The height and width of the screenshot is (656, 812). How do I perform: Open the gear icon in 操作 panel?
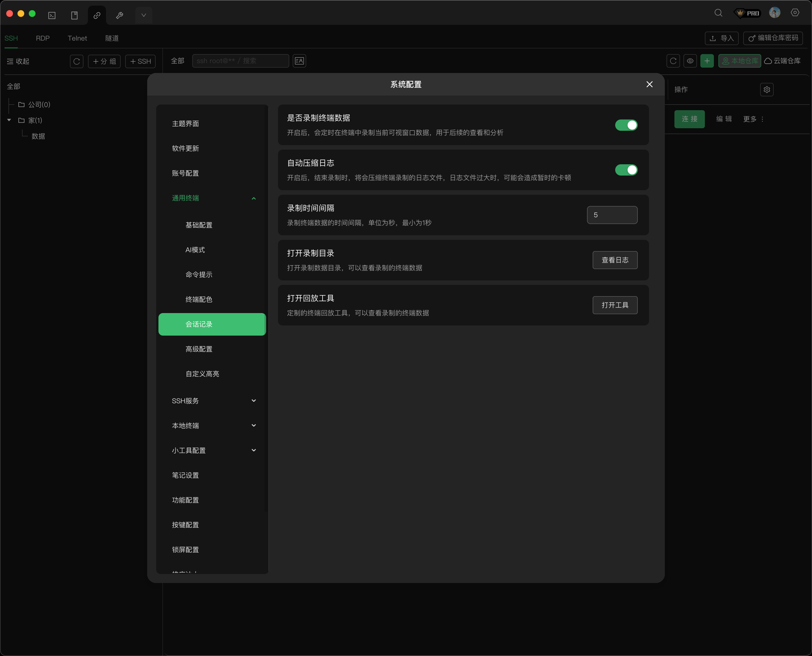[x=767, y=90]
